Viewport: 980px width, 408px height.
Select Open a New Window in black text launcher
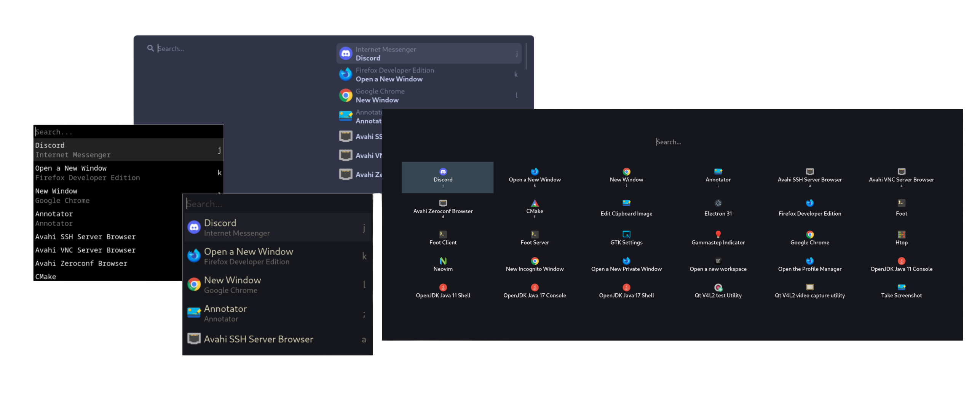pos(128,173)
